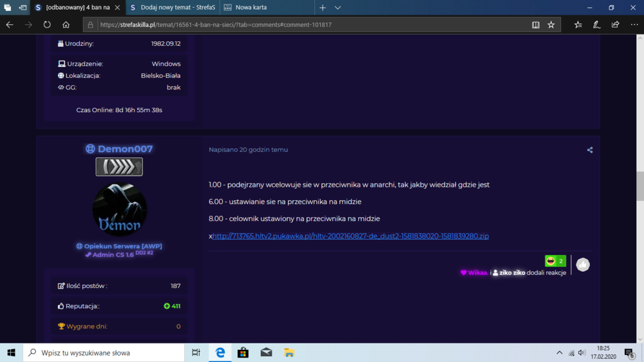This screenshot has height=362, width=644.
Task: Open the volume control tray icon
Action: click(582, 352)
